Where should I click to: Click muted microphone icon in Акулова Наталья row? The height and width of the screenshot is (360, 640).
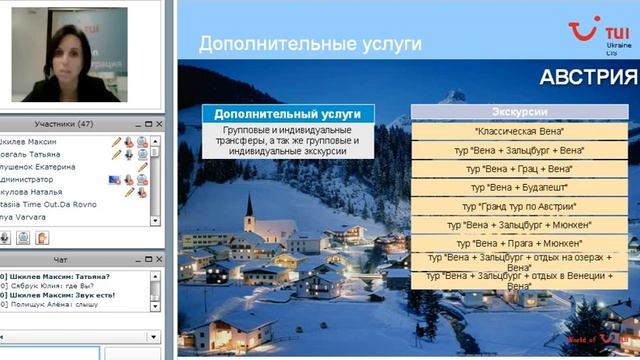(x=142, y=192)
